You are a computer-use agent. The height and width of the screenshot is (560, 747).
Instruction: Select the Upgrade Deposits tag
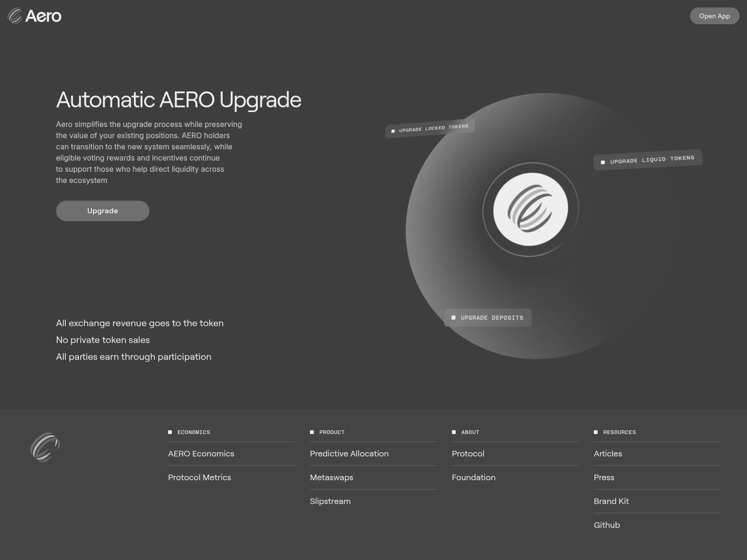click(488, 318)
